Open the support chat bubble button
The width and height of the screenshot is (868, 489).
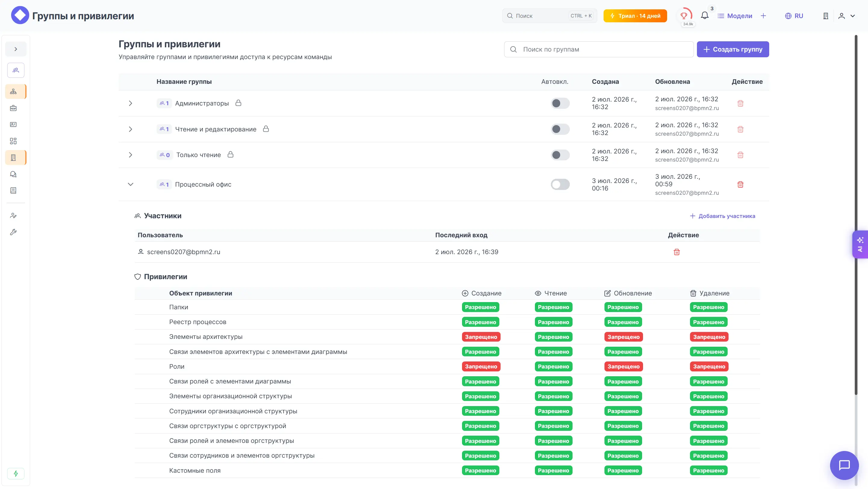point(844,465)
